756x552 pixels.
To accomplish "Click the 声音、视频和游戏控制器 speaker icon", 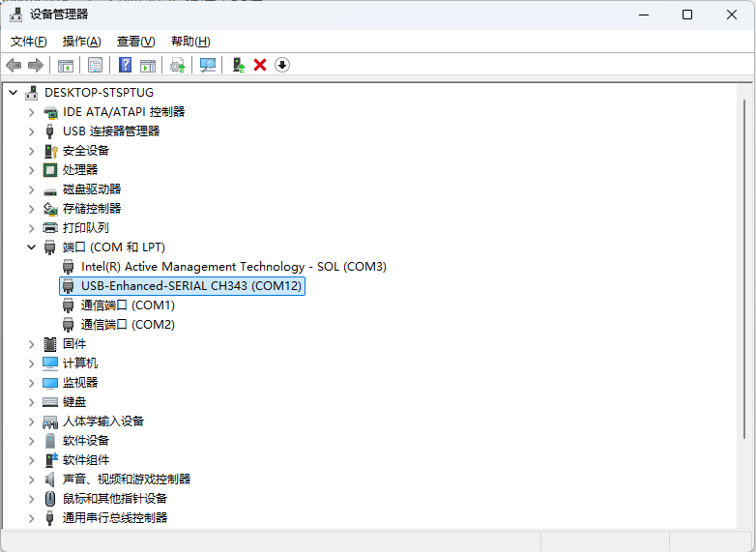I will [49, 479].
